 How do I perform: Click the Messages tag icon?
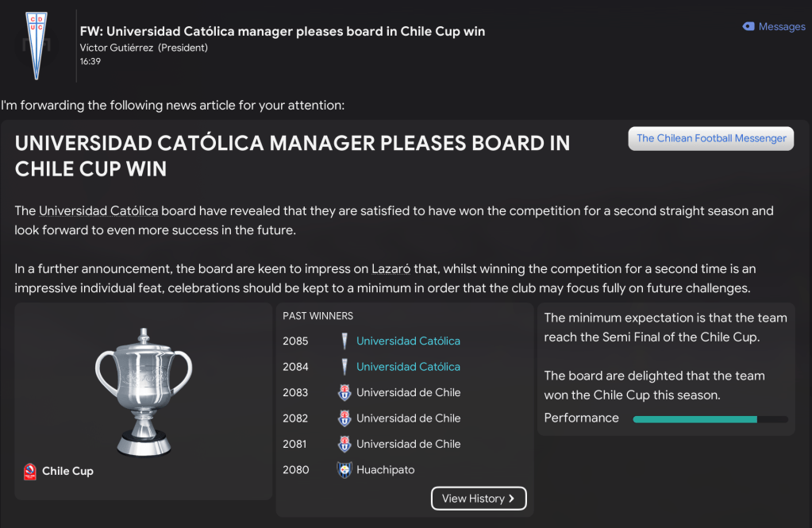coord(749,26)
